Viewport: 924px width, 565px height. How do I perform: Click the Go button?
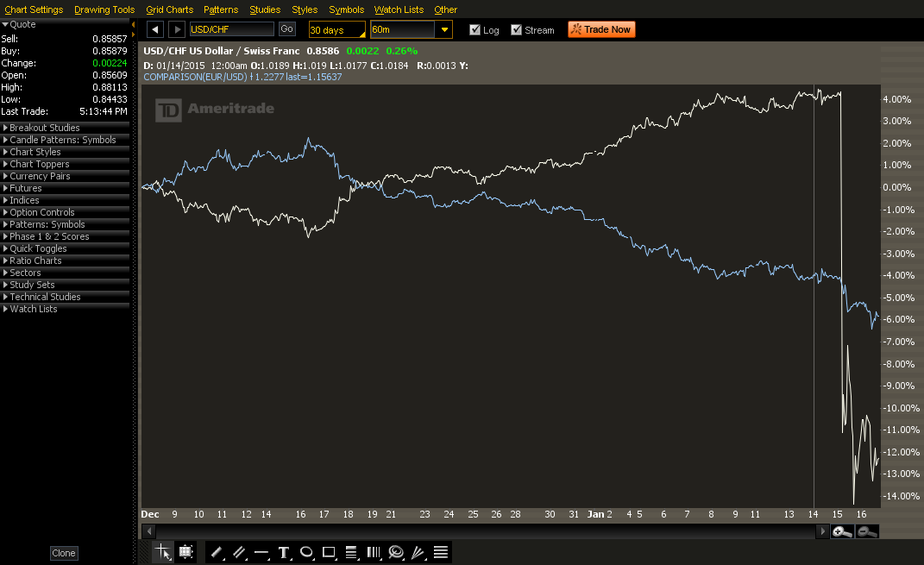pos(287,28)
